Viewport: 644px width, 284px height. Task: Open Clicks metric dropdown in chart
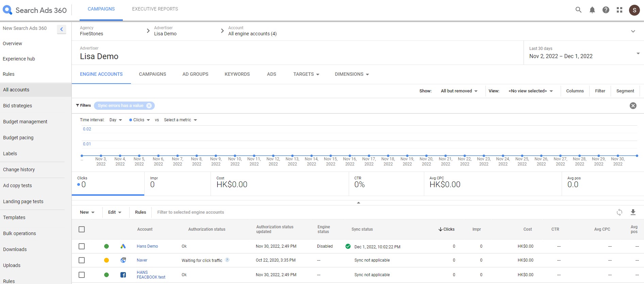click(139, 120)
